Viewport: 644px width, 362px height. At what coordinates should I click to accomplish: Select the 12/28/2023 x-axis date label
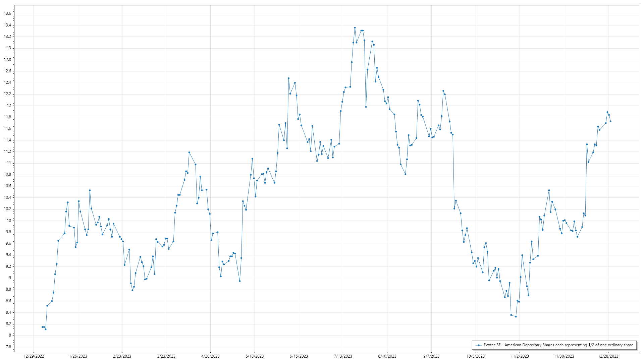click(608, 356)
